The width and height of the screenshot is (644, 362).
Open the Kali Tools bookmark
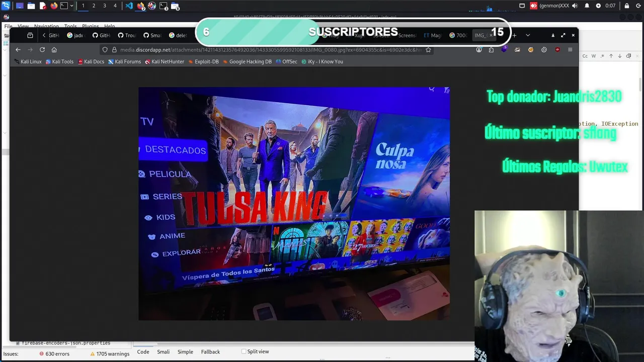click(59, 61)
